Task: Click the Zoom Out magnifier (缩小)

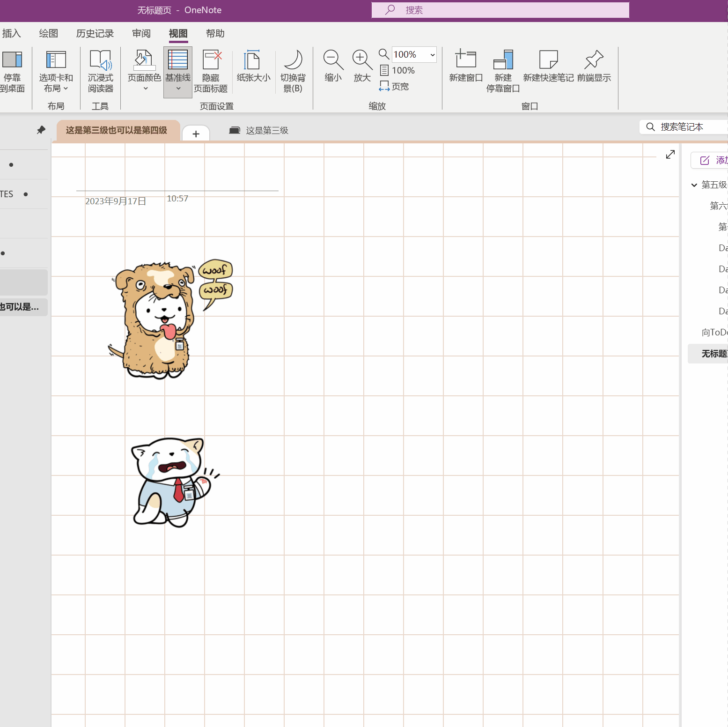Action: pos(333,67)
